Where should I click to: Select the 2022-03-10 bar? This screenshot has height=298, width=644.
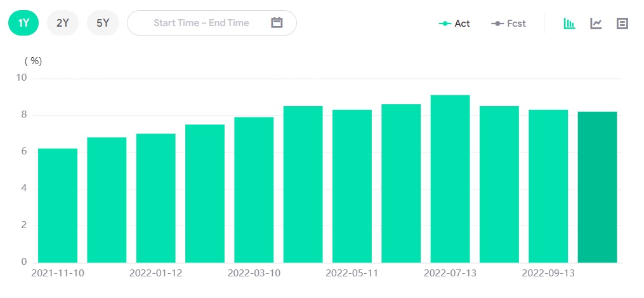[254, 189]
